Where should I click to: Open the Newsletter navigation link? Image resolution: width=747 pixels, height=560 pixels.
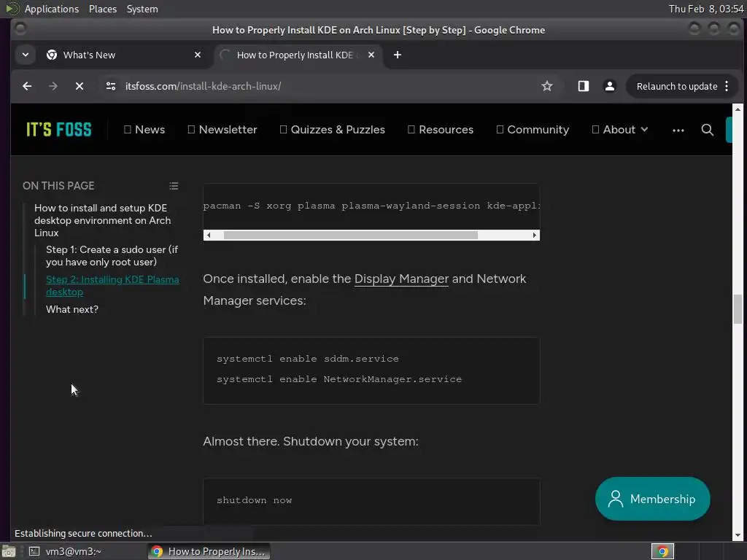click(x=222, y=130)
